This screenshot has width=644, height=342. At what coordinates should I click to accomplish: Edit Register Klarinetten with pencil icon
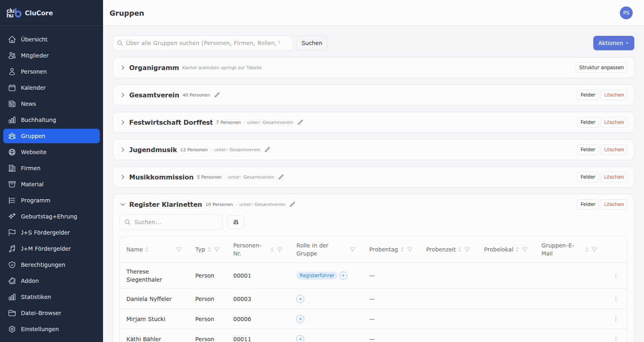coord(293,204)
